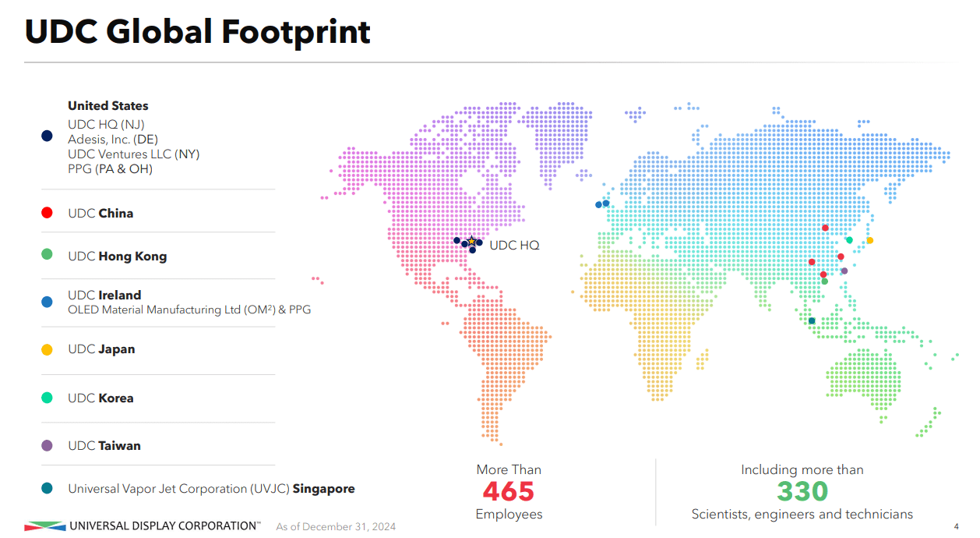Select the dark teal Singapore map marker

812,320
